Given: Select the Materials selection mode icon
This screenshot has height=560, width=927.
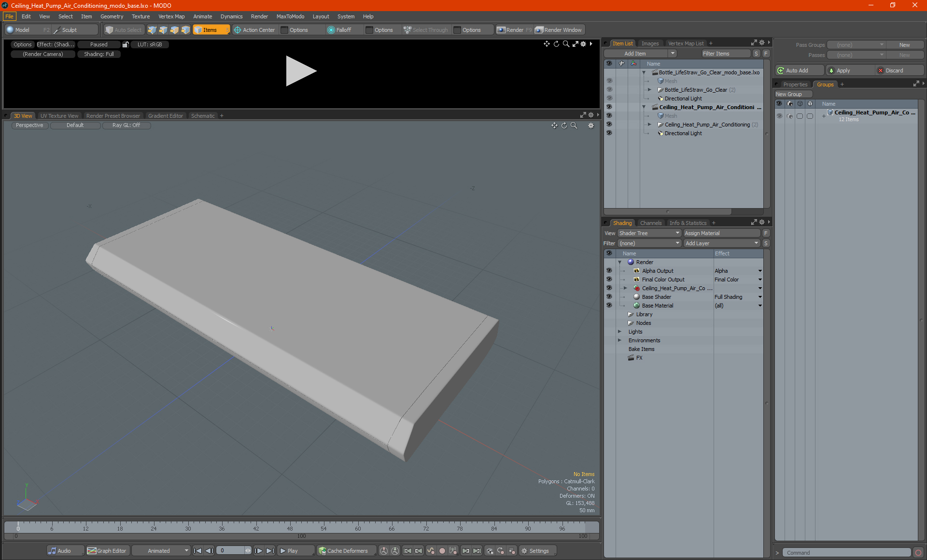Looking at the screenshot, I should click(x=185, y=30).
